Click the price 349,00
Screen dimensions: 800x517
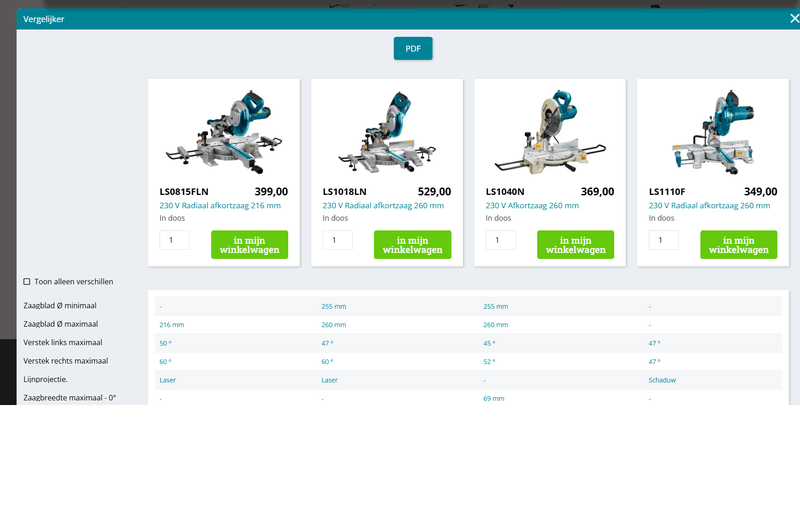pyautogui.click(x=761, y=191)
